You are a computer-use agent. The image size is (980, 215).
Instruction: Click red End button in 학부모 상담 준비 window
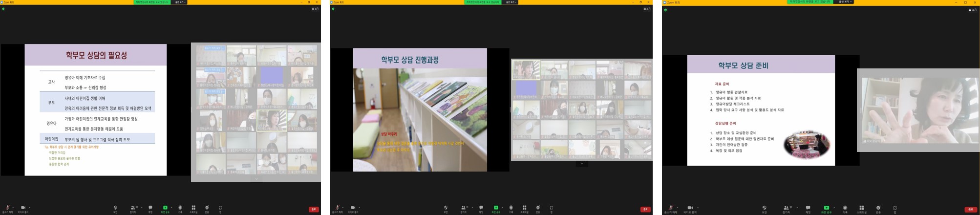click(971, 210)
